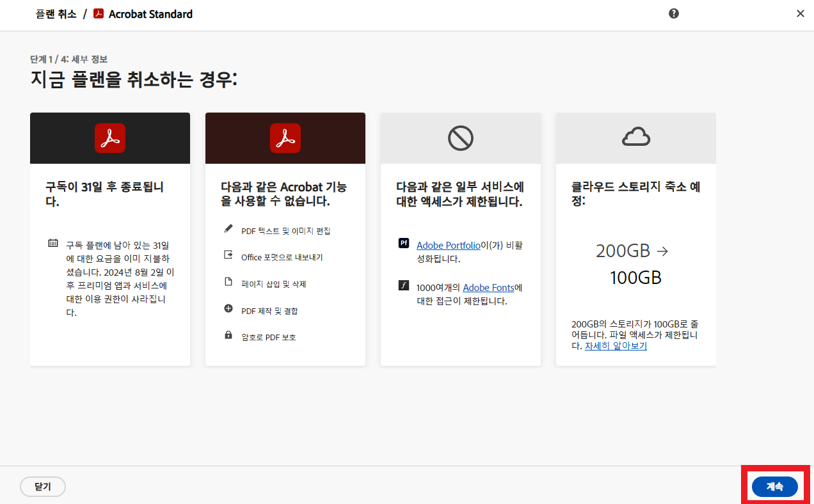
Task: Click the heading about unavailable Acrobat features
Action: pyautogui.click(x=284, y=194)
